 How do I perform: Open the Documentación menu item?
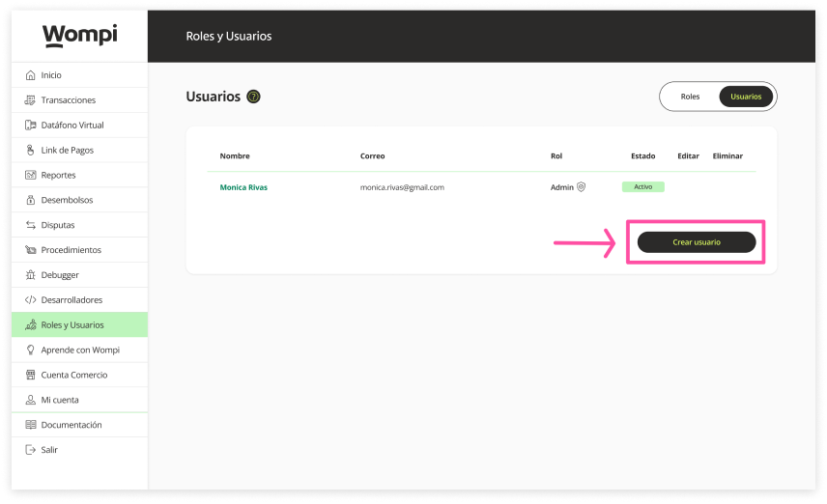click(x=71, y=425)
